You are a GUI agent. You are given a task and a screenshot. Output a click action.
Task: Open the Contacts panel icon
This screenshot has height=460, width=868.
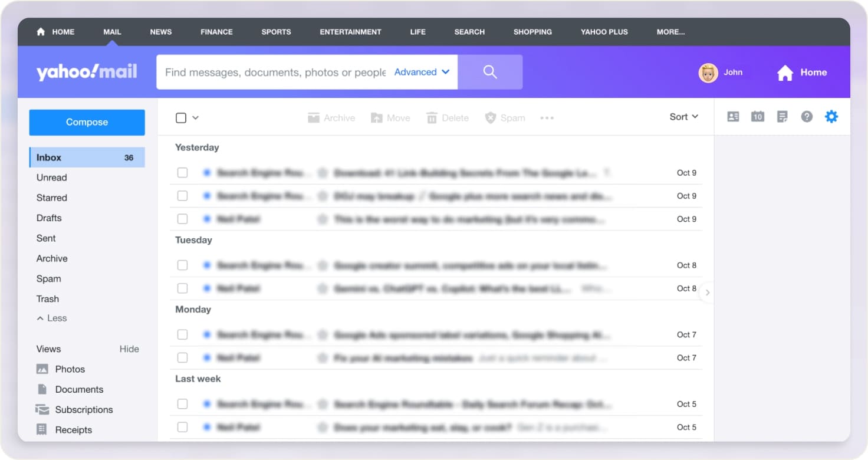733,116
